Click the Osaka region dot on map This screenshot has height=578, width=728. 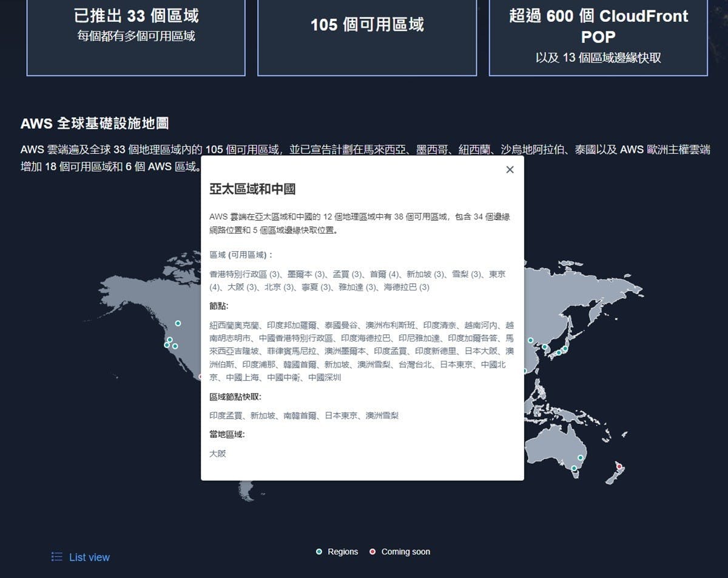tap(559, 352)
